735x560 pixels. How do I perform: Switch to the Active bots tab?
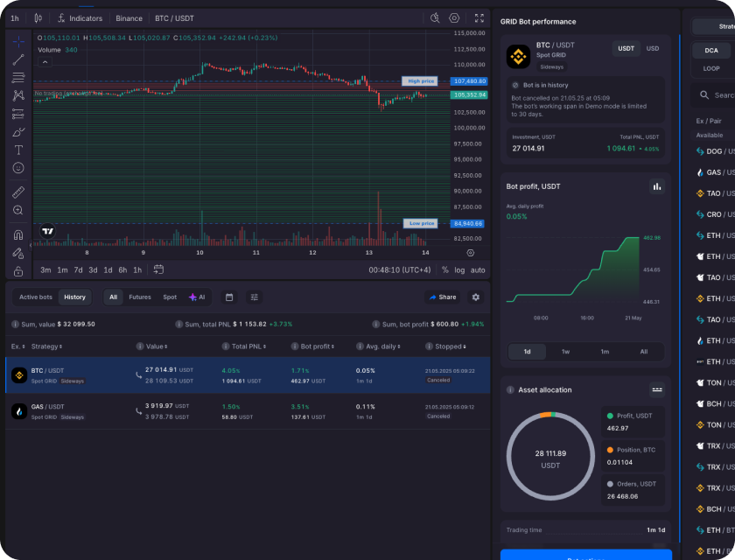point(35,297)
